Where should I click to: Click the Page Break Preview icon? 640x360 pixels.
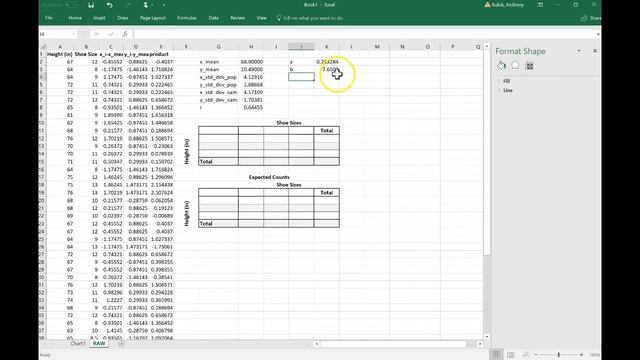click(x=525, y=355)
